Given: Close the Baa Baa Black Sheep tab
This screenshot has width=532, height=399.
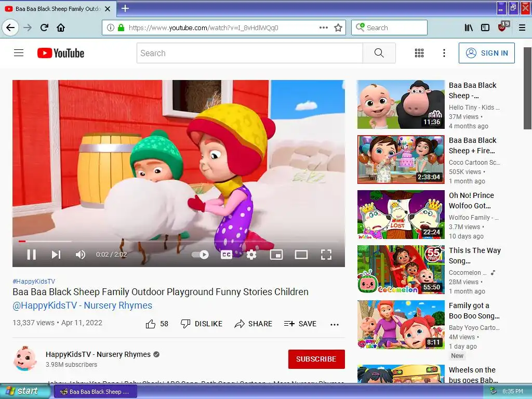Looking at the screenshot, I should (108, 9).
